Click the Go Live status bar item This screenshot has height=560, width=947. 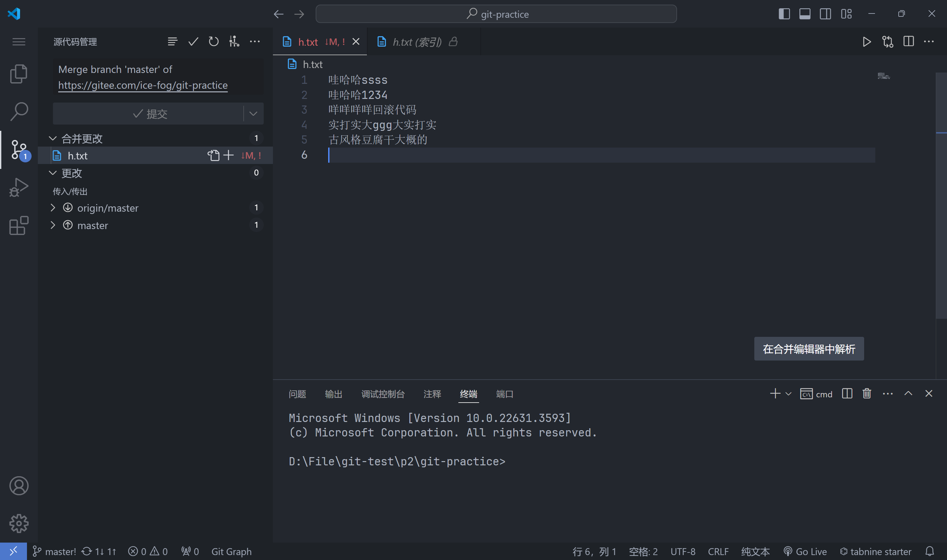coord(805,551)
